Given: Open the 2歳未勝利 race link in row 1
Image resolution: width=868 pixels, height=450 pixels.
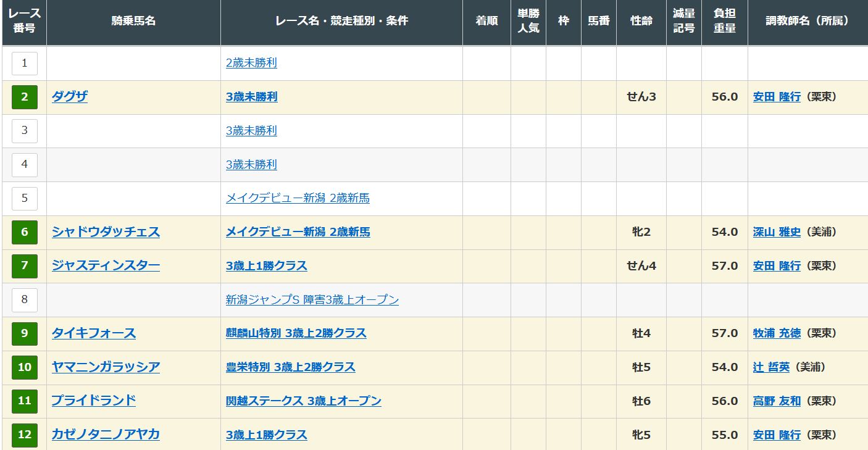Looking at the screenshot, I should 251,63.
